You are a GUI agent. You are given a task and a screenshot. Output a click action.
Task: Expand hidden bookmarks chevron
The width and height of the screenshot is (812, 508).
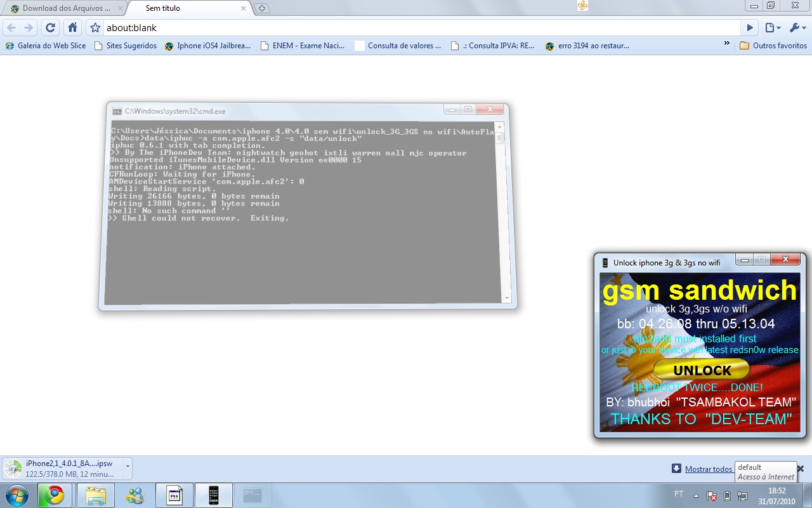(726, 44)
